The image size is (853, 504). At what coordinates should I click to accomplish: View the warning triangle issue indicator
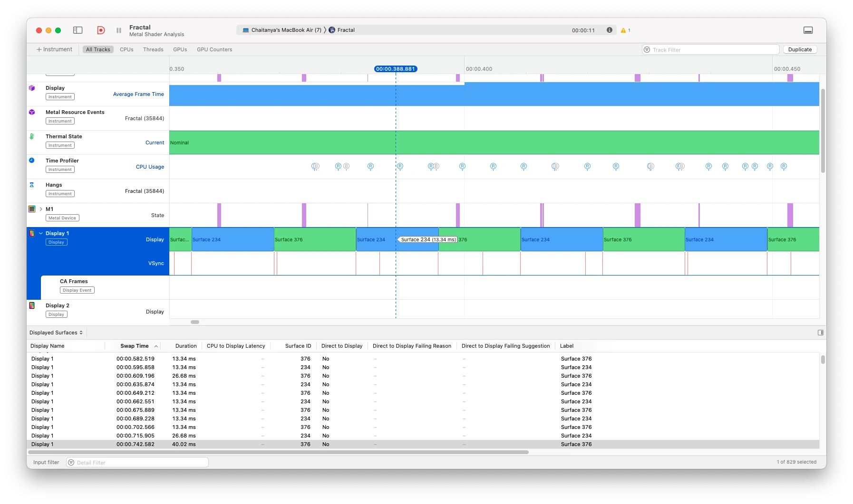coord(623,30)
